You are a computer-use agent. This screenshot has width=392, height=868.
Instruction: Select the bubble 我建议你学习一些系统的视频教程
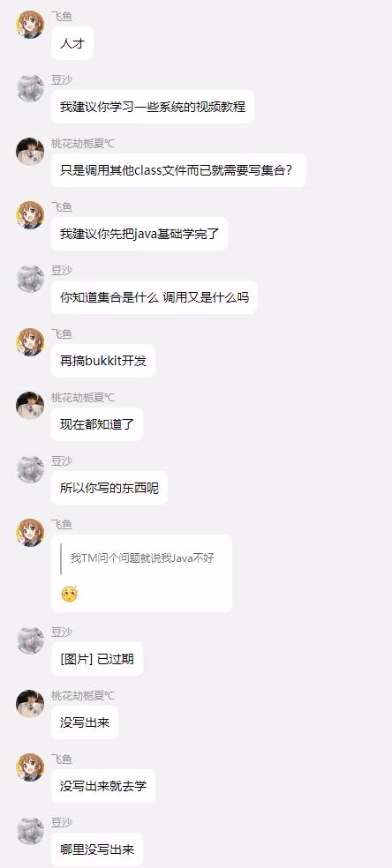pos(152,106)
